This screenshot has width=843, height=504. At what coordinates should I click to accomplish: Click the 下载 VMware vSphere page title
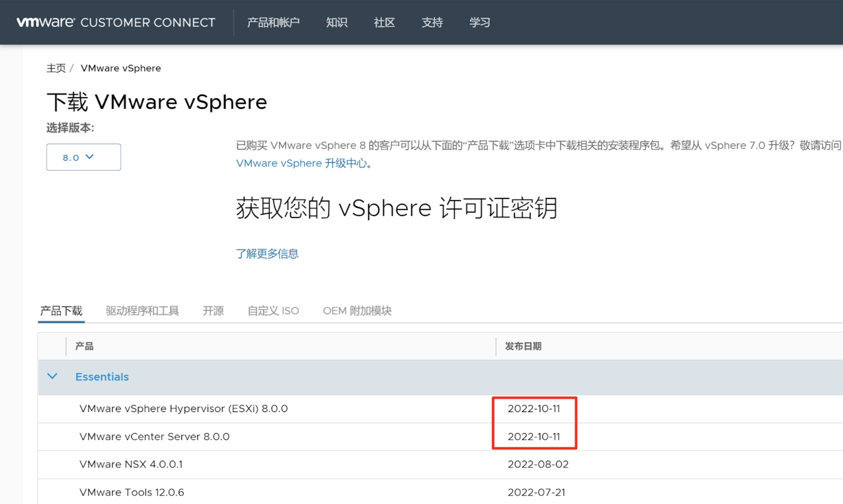tap(157, 102)
